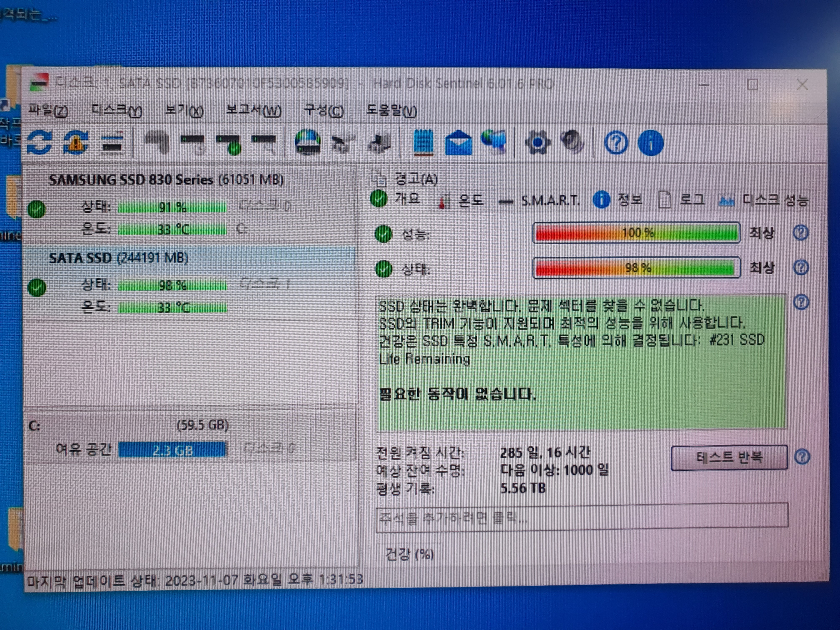The height and width of the screenshot is (630, 840).
Task: Switch to the 온도 temperature tab
Action: coord(461,200)
